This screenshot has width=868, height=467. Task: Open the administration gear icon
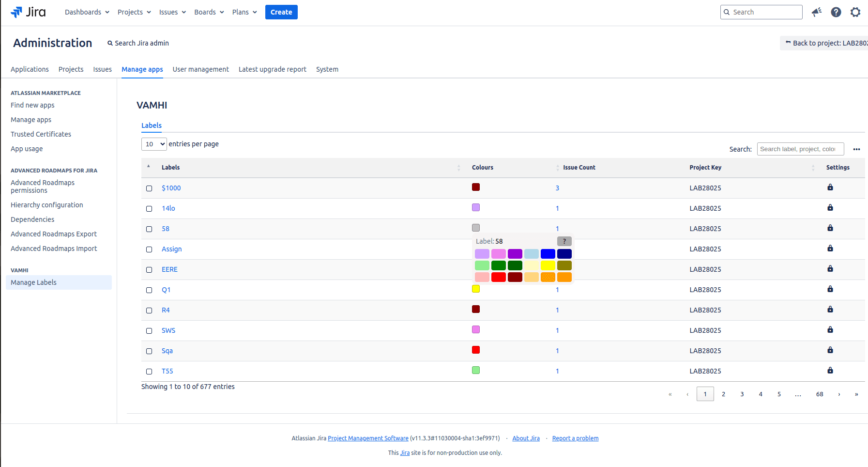coord(855,12)
